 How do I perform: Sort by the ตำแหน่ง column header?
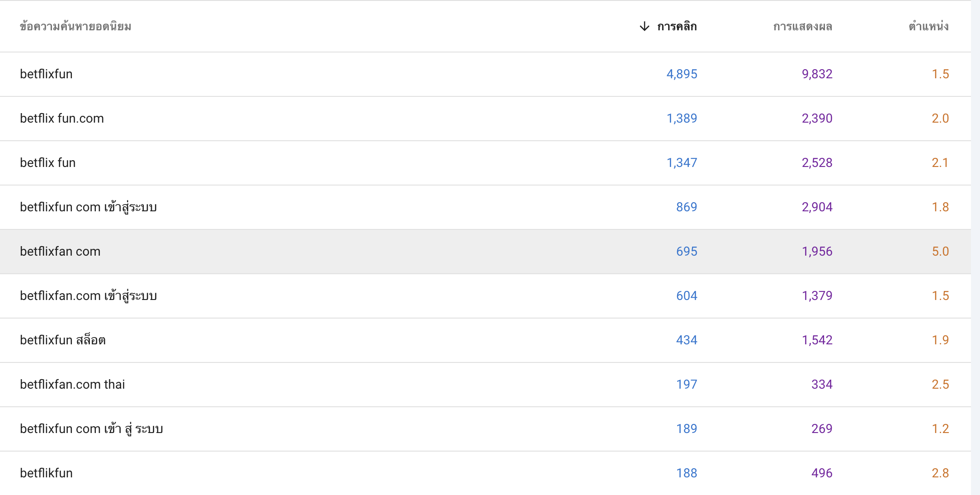tap(929, 26)
